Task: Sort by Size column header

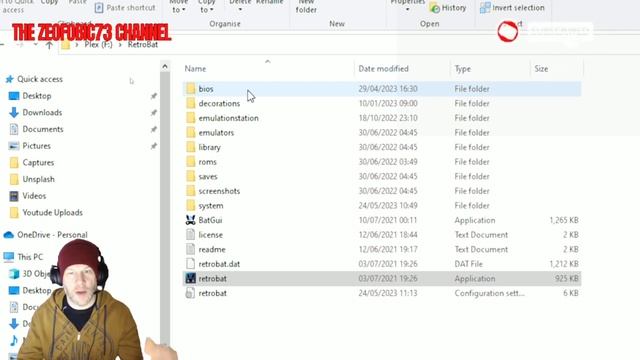Action: click(x=541, y=69)
